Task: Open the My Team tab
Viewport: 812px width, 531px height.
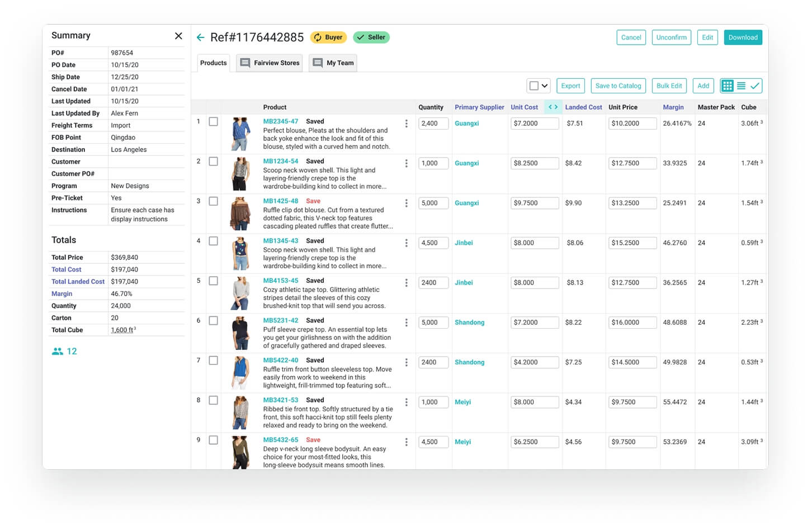Action: click(333, 63)
